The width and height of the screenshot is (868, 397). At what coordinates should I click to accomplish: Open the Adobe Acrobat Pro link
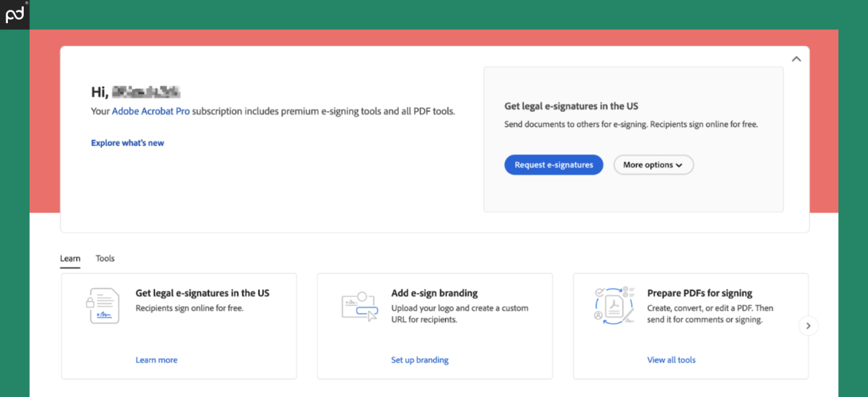click(x=150, y=111)
